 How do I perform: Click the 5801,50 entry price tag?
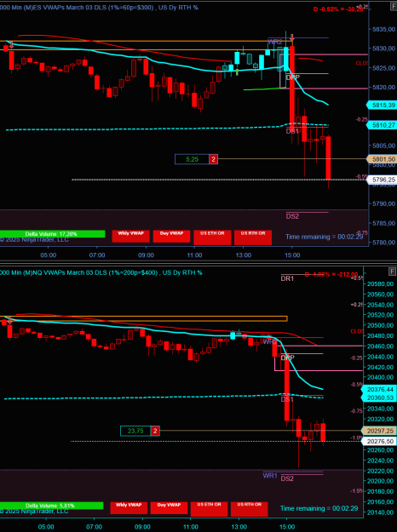click(382, 159)
